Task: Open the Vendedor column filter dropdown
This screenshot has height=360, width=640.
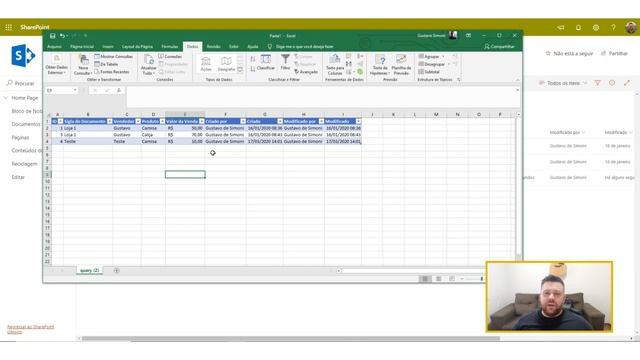Action: point(138,121)
